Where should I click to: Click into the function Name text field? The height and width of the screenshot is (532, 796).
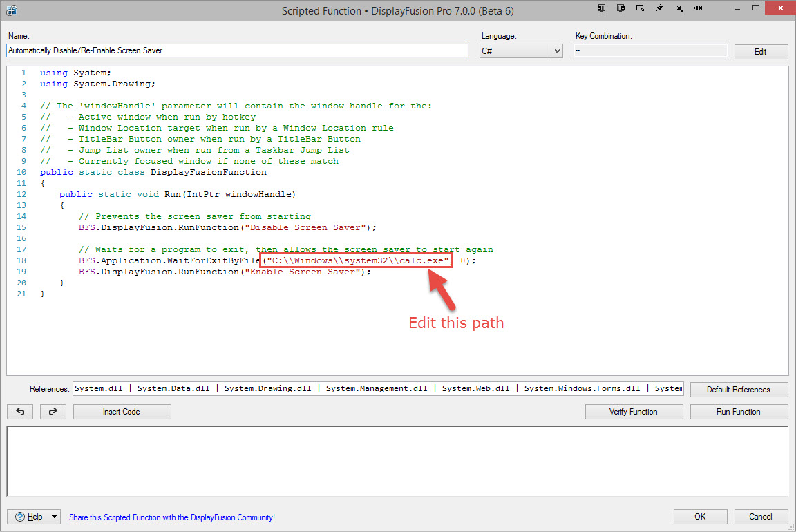coord(237,50)
